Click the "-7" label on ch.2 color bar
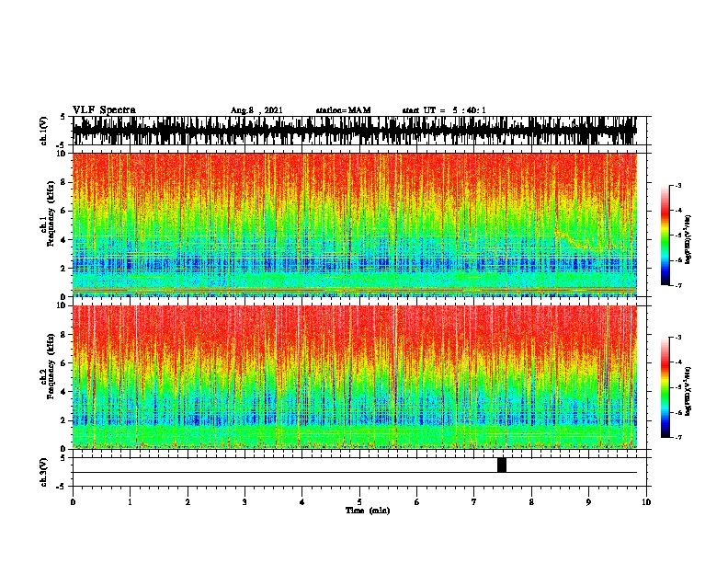728x563 pixels. pyautogui.click(x=678, y=437)
